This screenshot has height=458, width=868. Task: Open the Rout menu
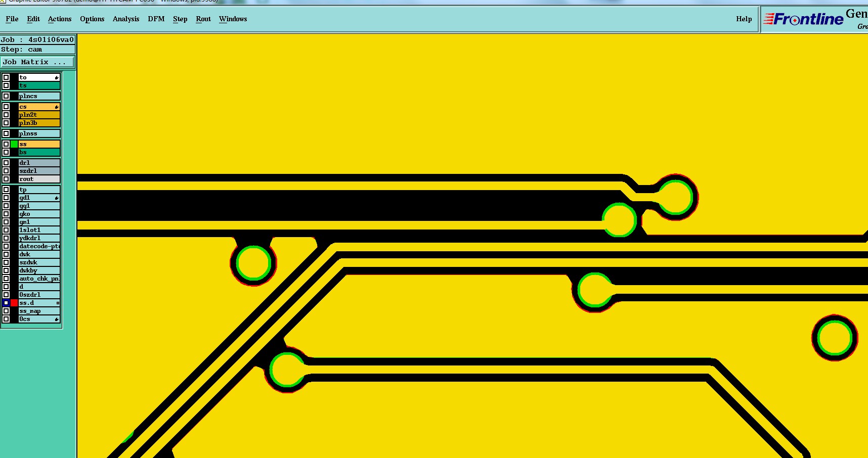[x=203, y=19]
